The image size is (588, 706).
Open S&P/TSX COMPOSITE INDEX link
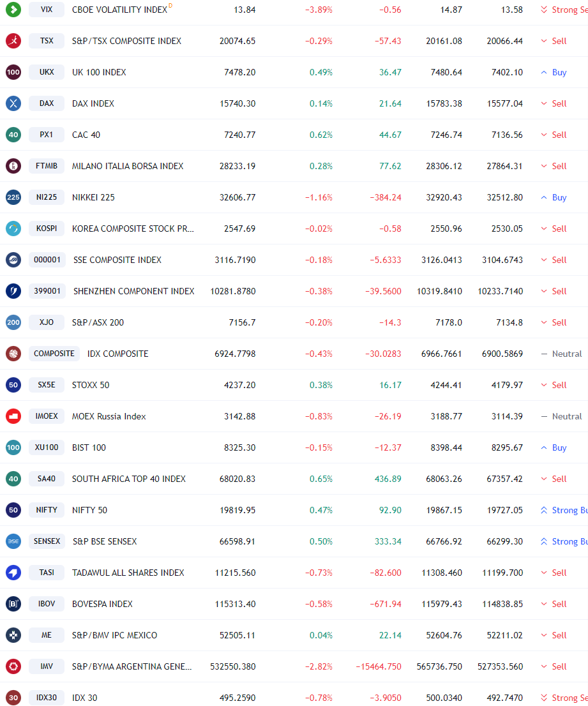tap(126, 41)
